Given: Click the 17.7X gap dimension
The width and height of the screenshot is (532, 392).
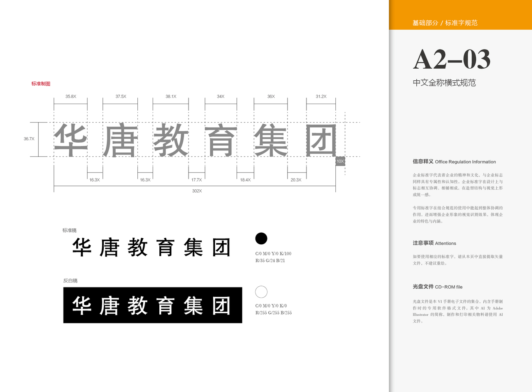Looking at the screenshot, I should point(197,180).
